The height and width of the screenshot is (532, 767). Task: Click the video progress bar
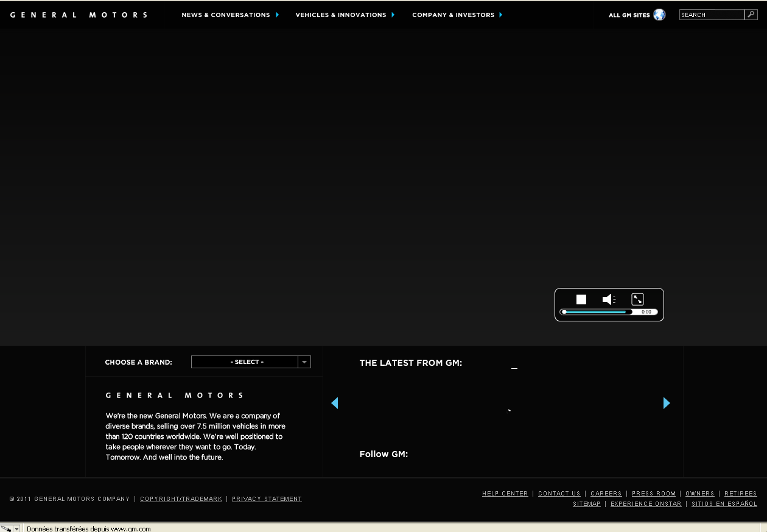(596, 312)
